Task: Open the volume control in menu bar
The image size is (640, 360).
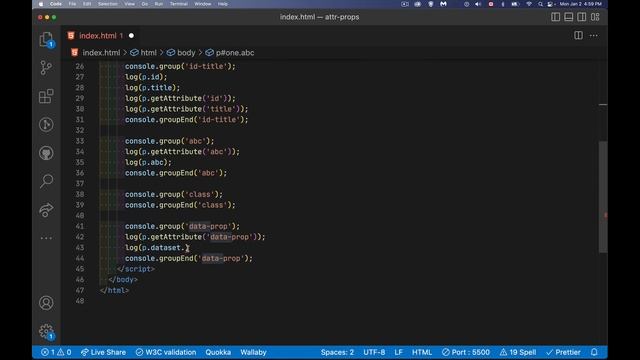Action: coord(478,4)
